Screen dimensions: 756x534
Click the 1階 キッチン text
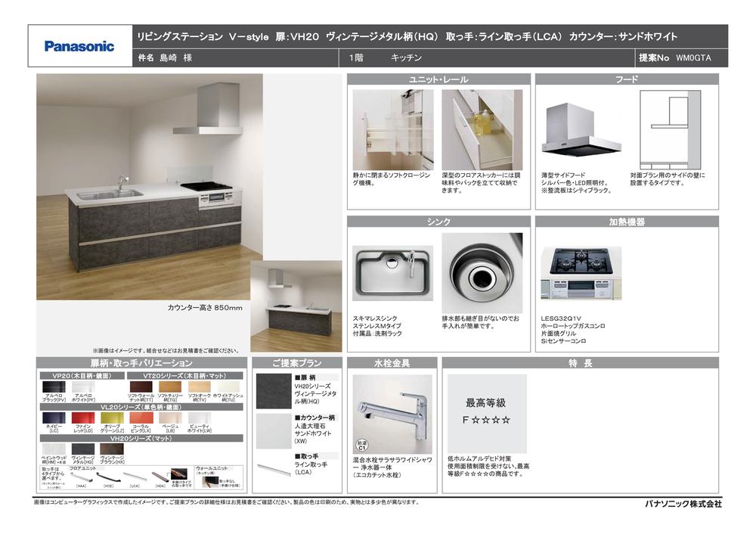click(386, 58)
